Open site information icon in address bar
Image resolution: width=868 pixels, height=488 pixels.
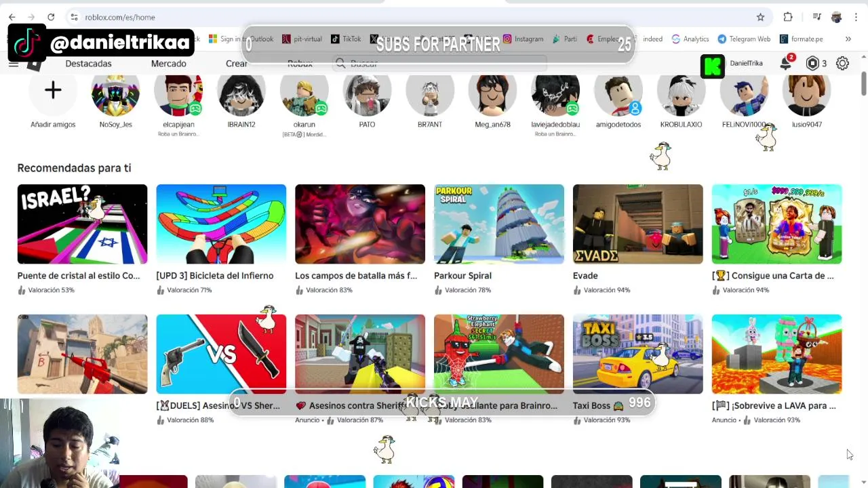coord(75,17)
